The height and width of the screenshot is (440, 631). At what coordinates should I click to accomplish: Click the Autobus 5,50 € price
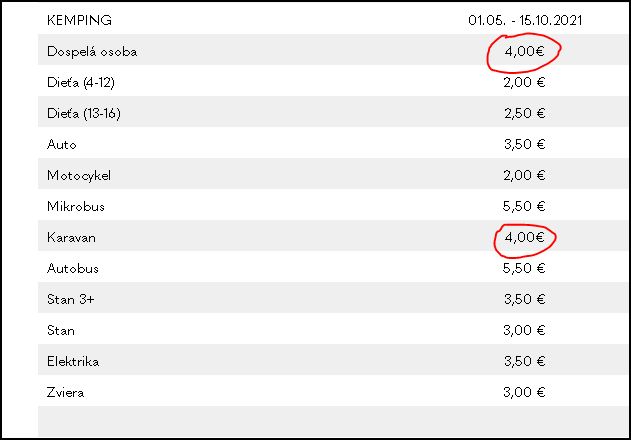tap(524, 268)
